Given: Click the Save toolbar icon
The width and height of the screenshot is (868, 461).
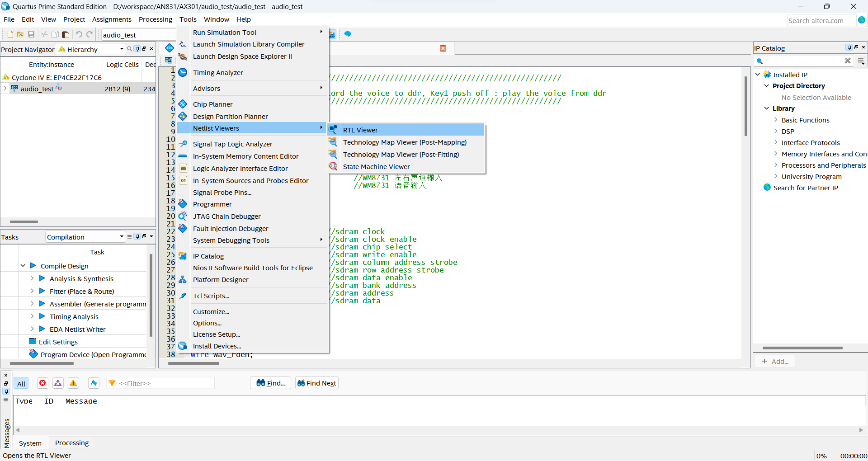Looking at the screenshot, I should [x=31, y=34].
